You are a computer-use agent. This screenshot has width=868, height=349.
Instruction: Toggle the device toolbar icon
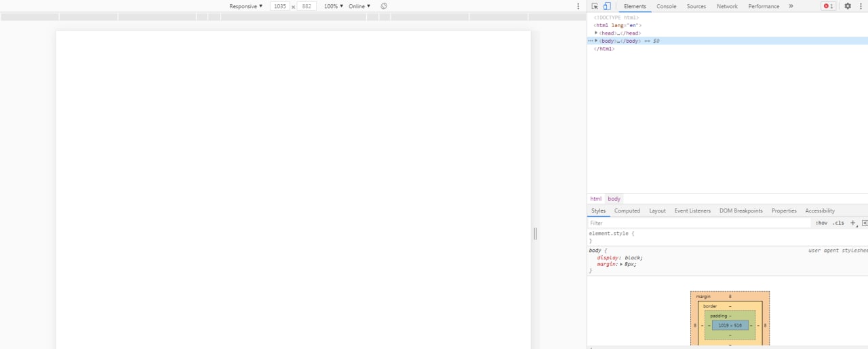click(x=607, y=6)
